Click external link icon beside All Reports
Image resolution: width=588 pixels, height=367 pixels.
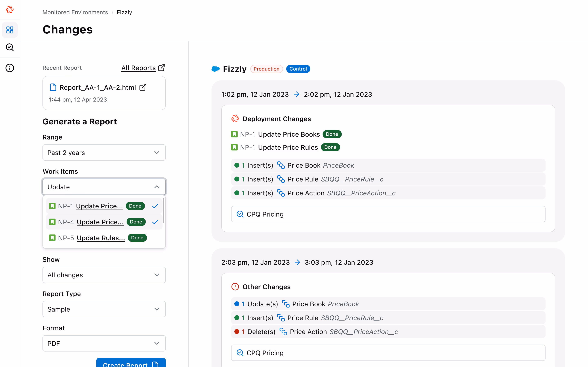pyautogui.click(x=161, y=68)
